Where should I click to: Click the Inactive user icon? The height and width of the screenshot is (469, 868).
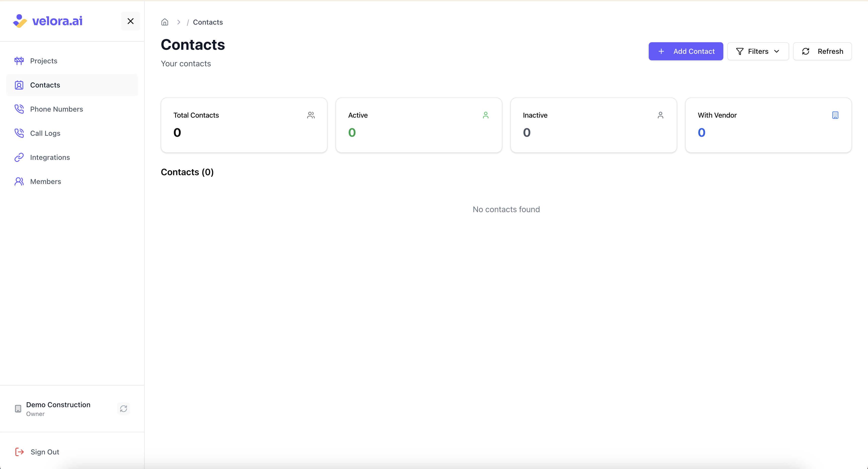coord(661,115)
